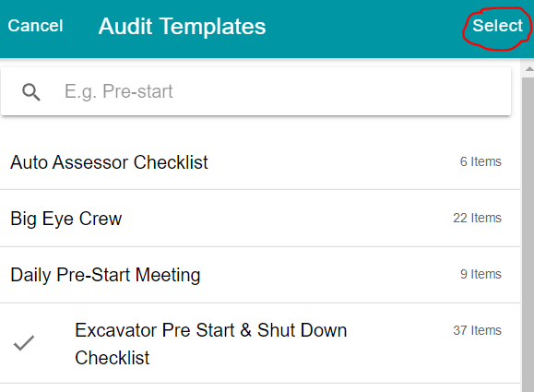This screenshot has width=534, height=392.
Task: Pick the Big Eye Crew template
Action: pos(260,219)
